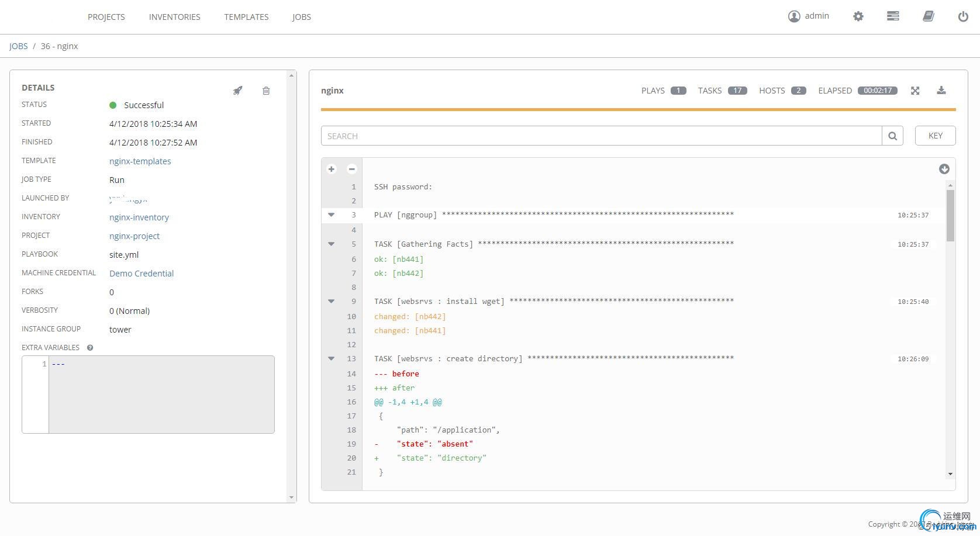Collapse the install wget task

332,302
